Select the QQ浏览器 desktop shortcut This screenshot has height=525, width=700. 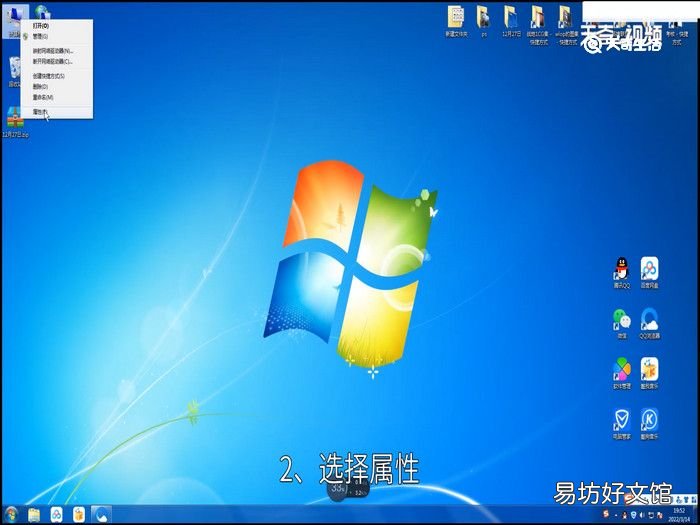point(650,323)
